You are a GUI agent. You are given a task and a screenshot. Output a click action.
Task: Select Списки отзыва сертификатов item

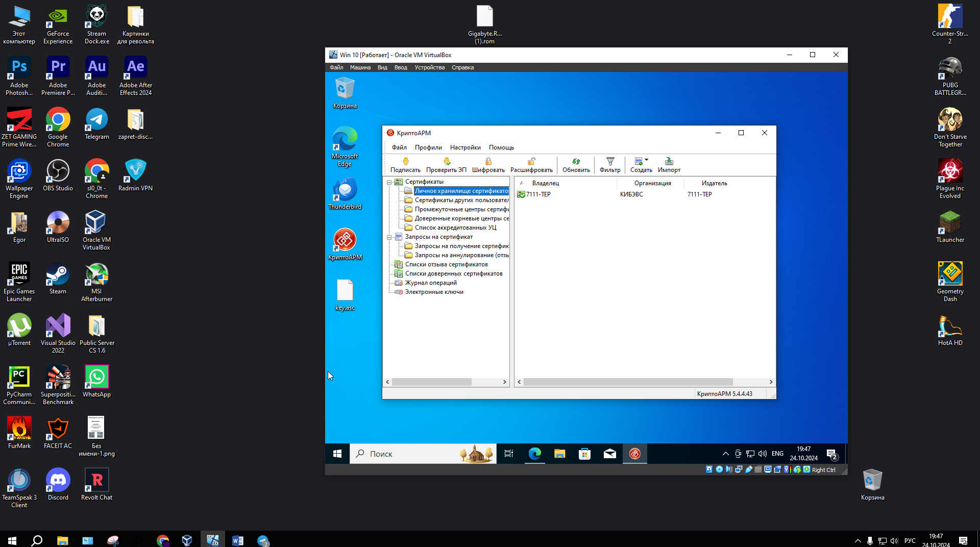coord(446,264)
